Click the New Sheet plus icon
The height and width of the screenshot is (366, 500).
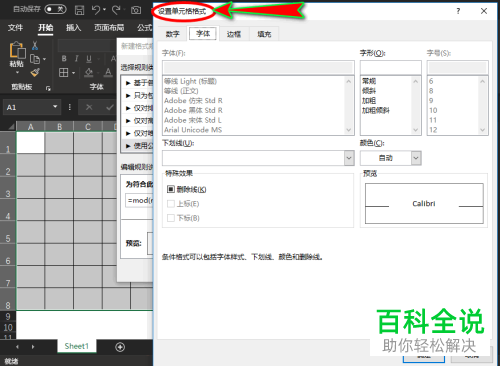[120, 347]
